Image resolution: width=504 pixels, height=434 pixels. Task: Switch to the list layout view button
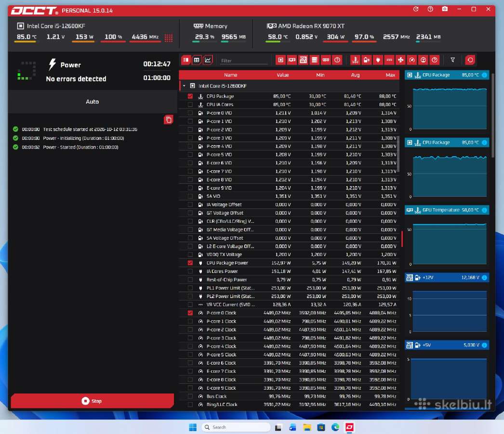(186, 60)
